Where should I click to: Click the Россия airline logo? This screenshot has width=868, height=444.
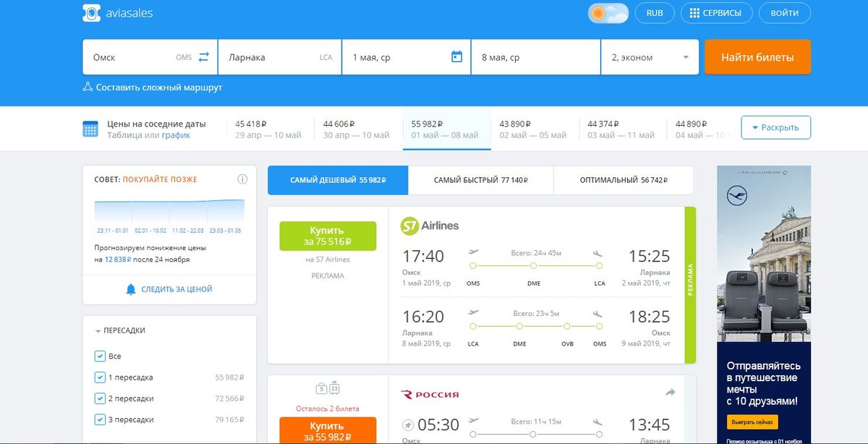(430, 394)
